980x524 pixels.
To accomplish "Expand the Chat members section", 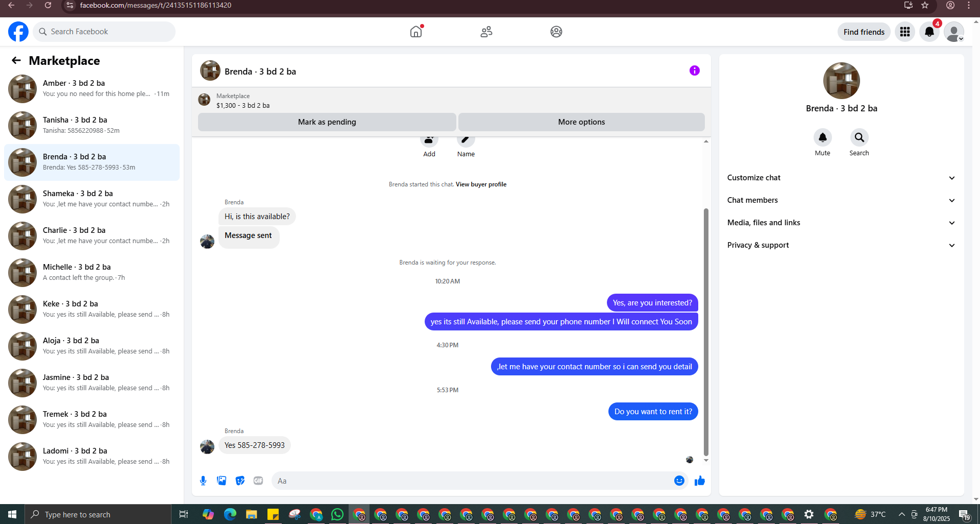I will click(841, 200).
